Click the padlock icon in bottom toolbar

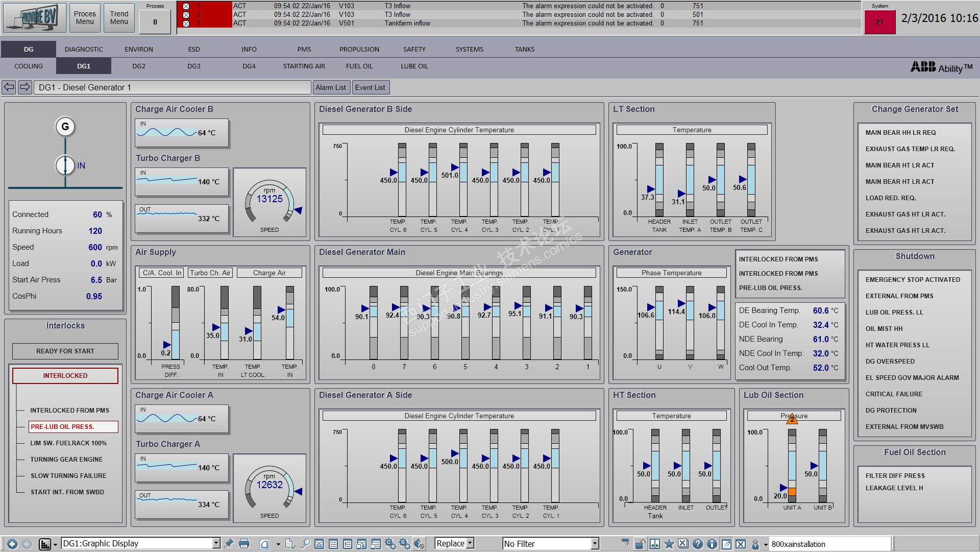[x=640, y=544]
